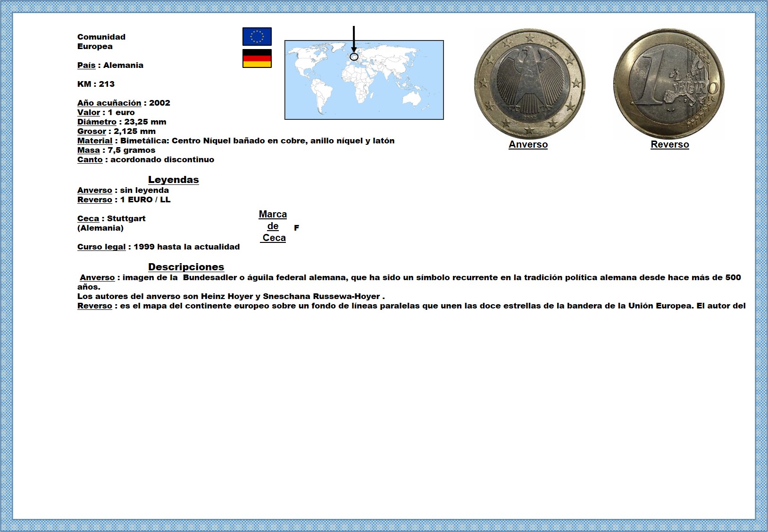Screen dimensions: 768x532
Task: Click 'Diámetro : 23,25 mm' line
Action: click(x=122, y=122)
